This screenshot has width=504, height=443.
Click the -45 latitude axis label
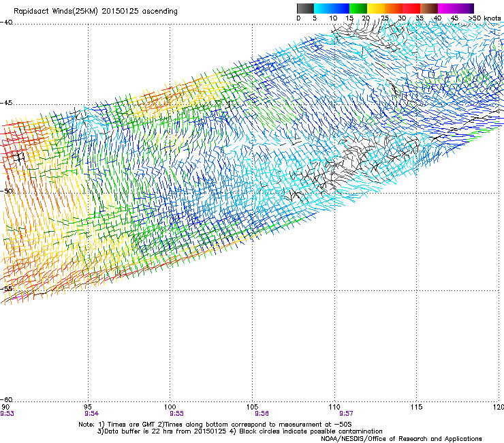pos(6,103)
